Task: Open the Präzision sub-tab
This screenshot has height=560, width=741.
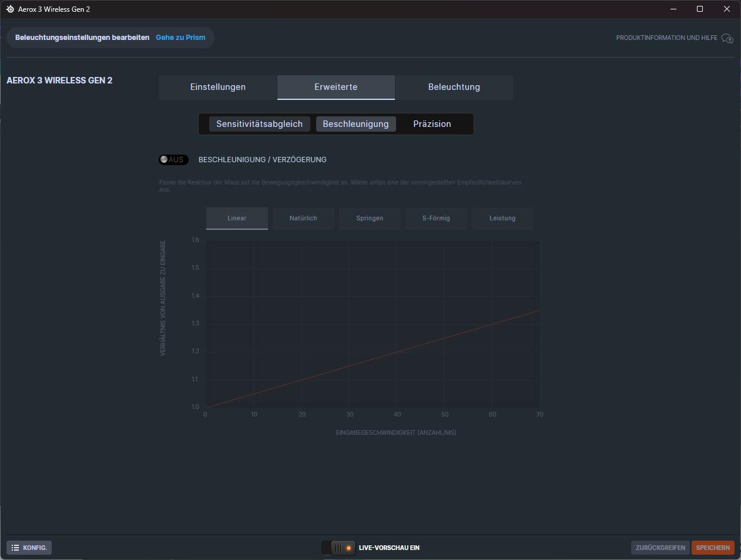Action: 432,124
